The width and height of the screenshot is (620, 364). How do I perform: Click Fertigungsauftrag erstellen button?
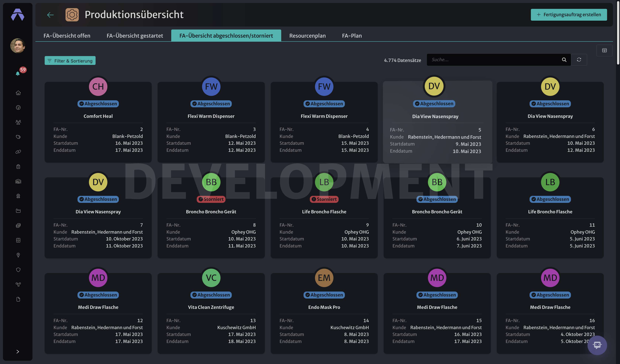pos(569,15)
